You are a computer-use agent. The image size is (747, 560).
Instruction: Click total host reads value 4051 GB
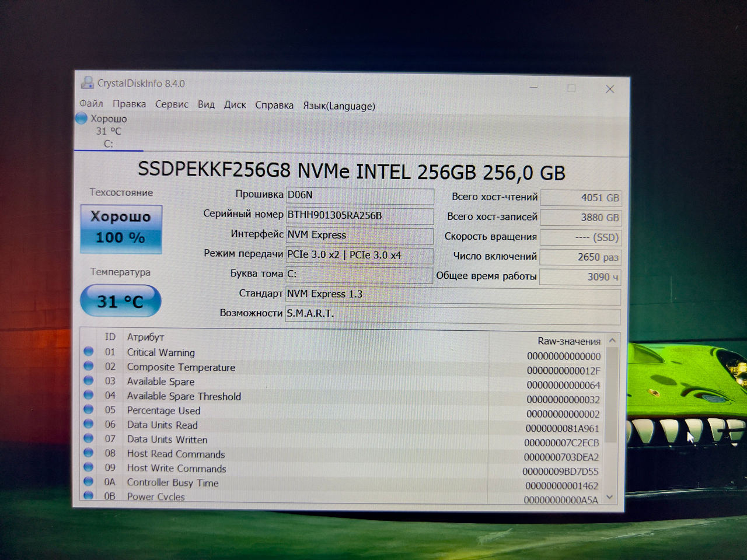(x=581, y=198)
